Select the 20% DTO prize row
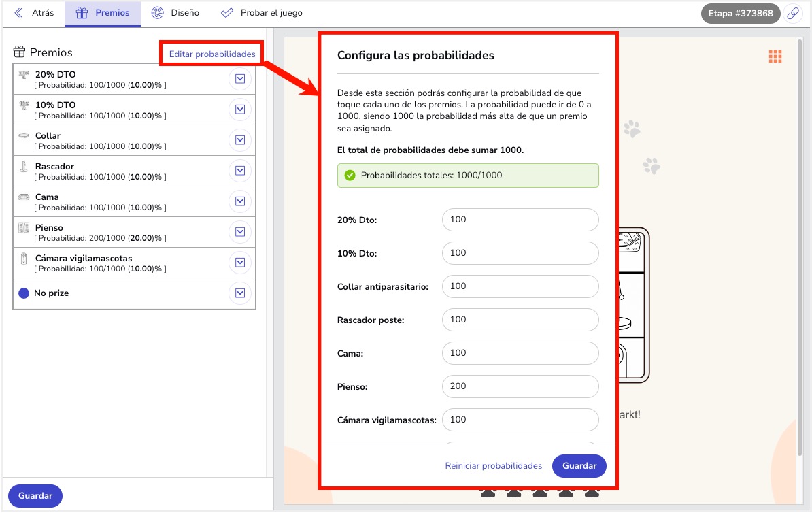The image size is (812, 513). click(x=134, y=80)
